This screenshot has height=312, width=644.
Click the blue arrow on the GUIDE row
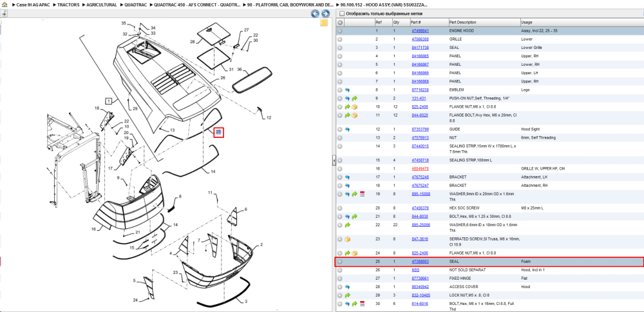pos(348,130)
